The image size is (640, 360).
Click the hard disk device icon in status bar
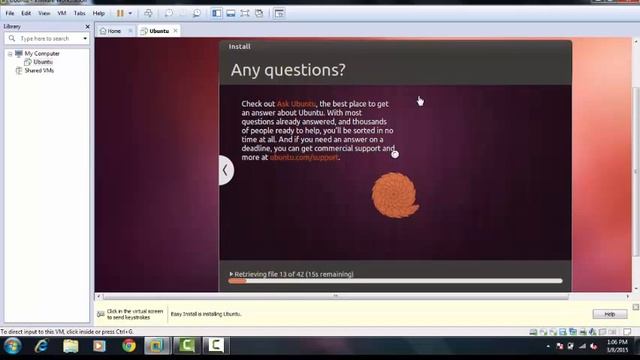coord(533,332)
